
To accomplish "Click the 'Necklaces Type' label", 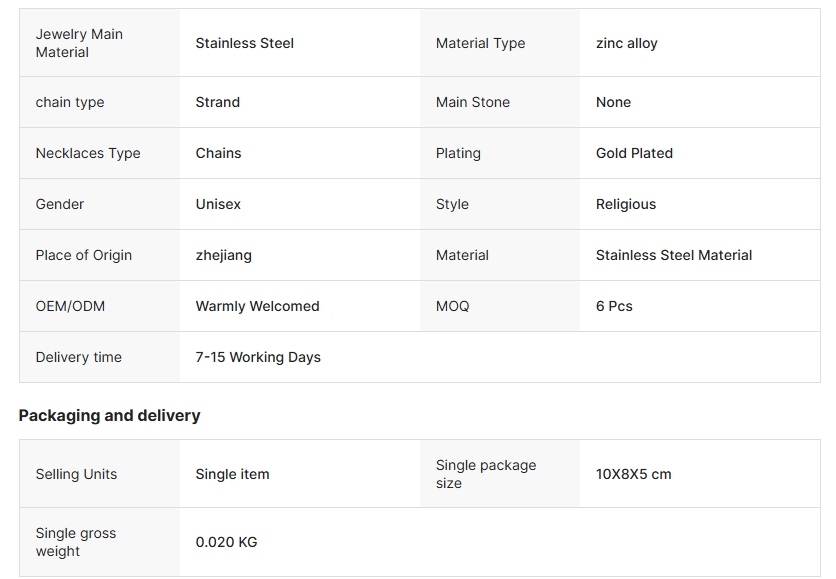I will click(88, 153).
